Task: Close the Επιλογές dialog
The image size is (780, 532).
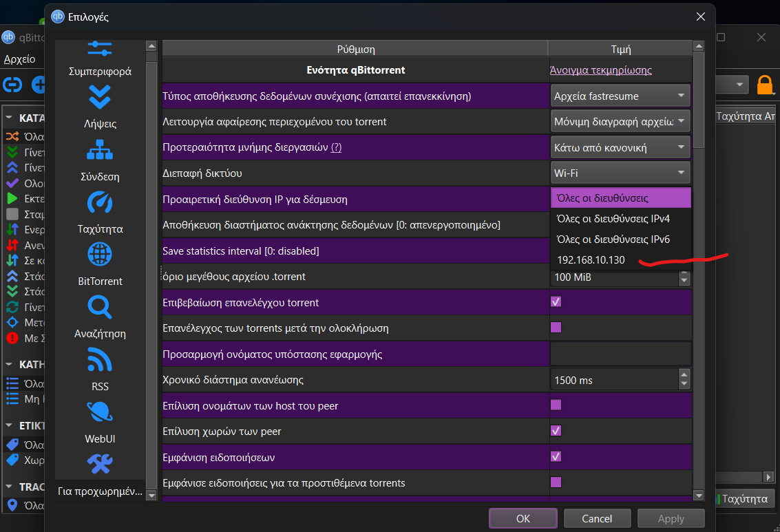Action: [700, 17]
